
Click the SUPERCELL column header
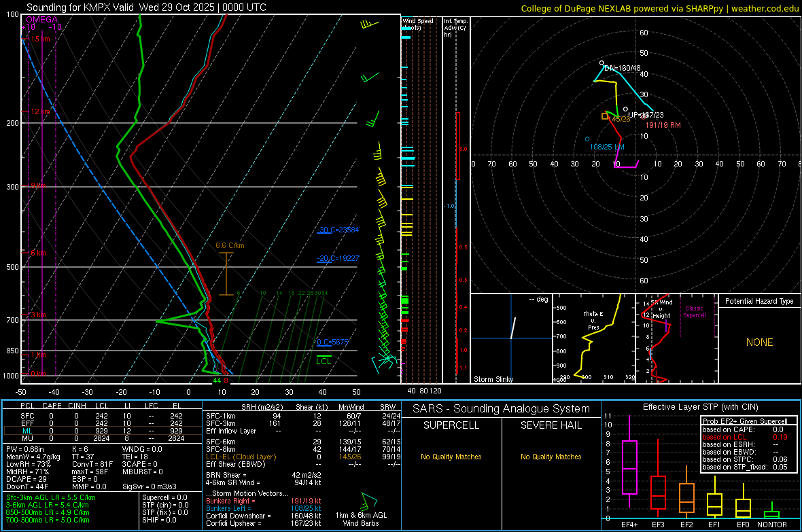click(x=451, y=425)
